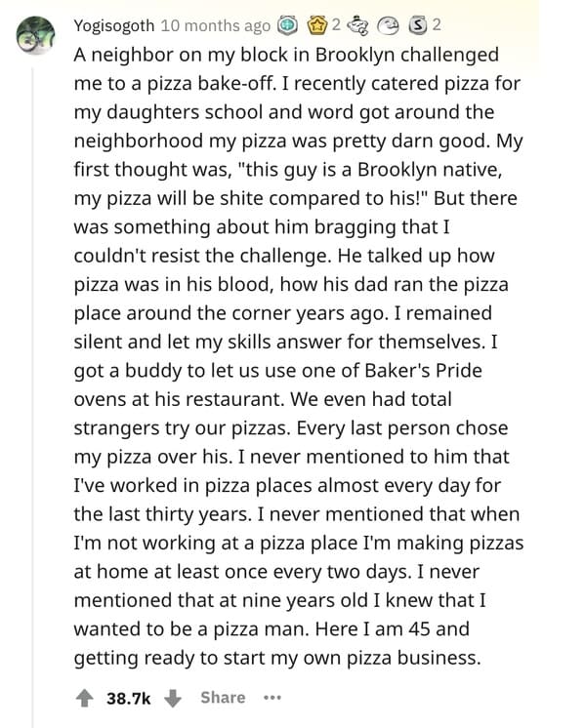Image resolution: width=585 pixels, height=728 pixels.
Task: Click the line mentioning Baker's Pride
Action: pyautogui.click(x=278, y=371)
